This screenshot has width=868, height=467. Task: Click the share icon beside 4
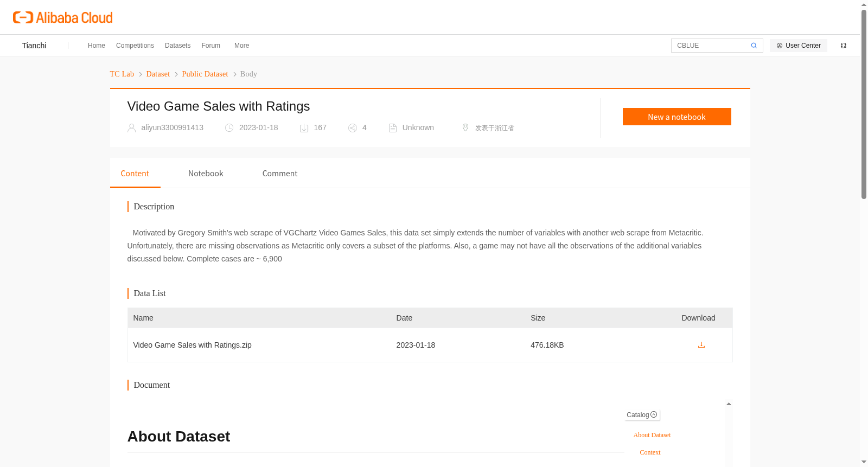(x=353, y=128)
